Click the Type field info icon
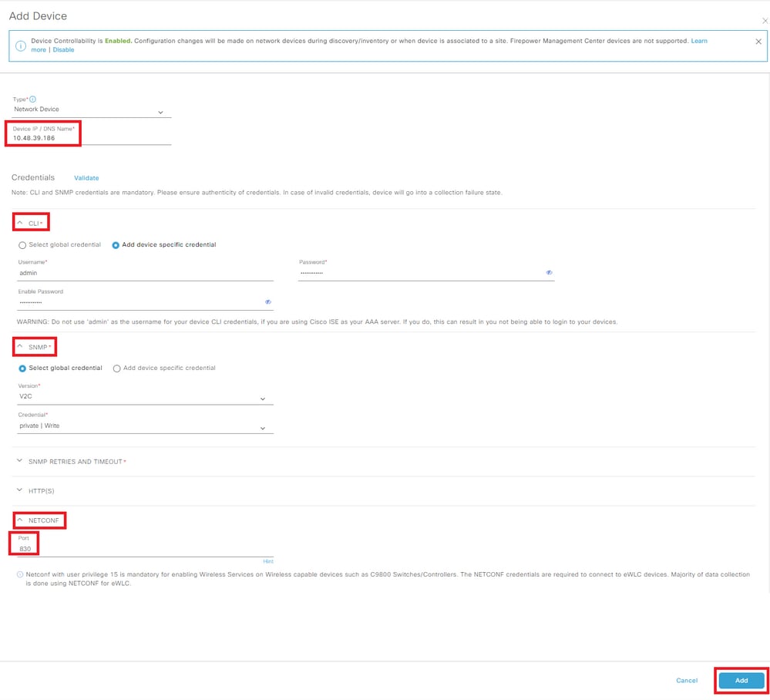770x700 pixels. pyautogui.click(x=33, y=99)
